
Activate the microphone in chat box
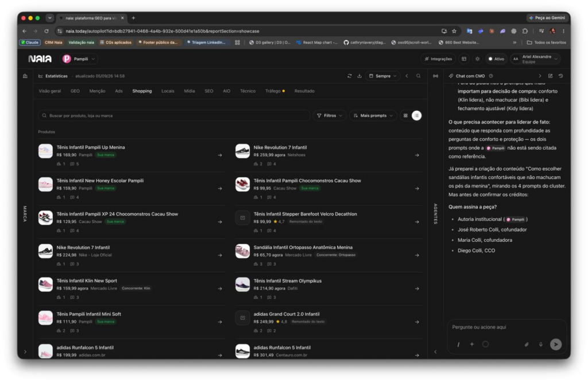point(541,344)
